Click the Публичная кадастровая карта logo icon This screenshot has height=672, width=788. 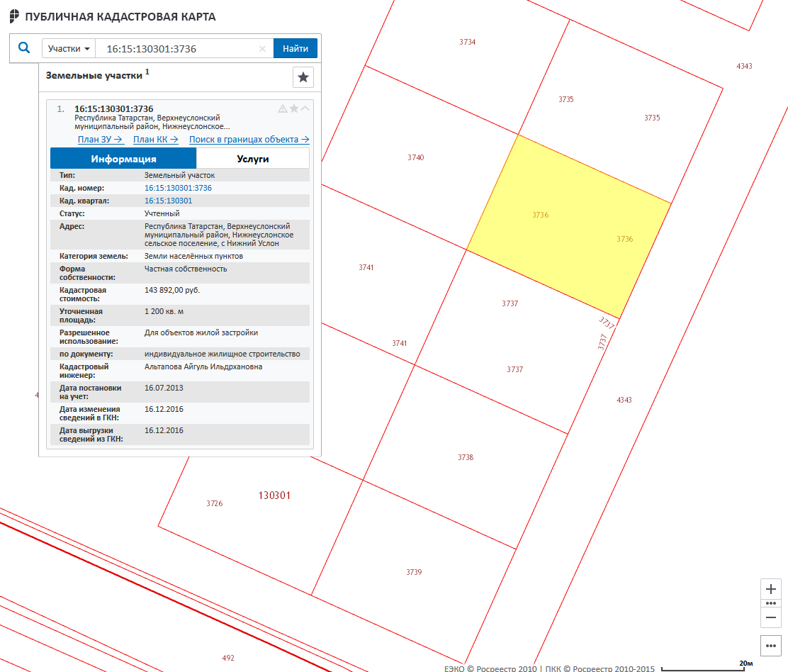(x=14, y=16)
